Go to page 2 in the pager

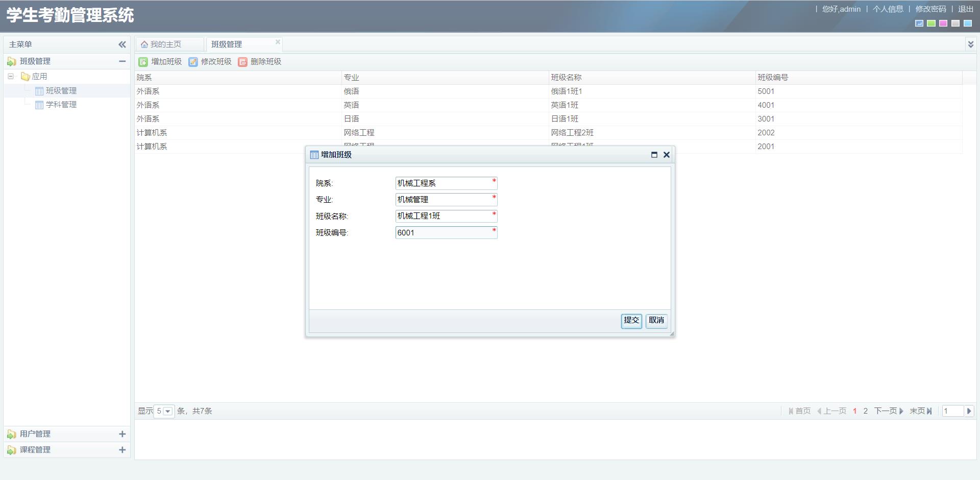pos(866,411)
